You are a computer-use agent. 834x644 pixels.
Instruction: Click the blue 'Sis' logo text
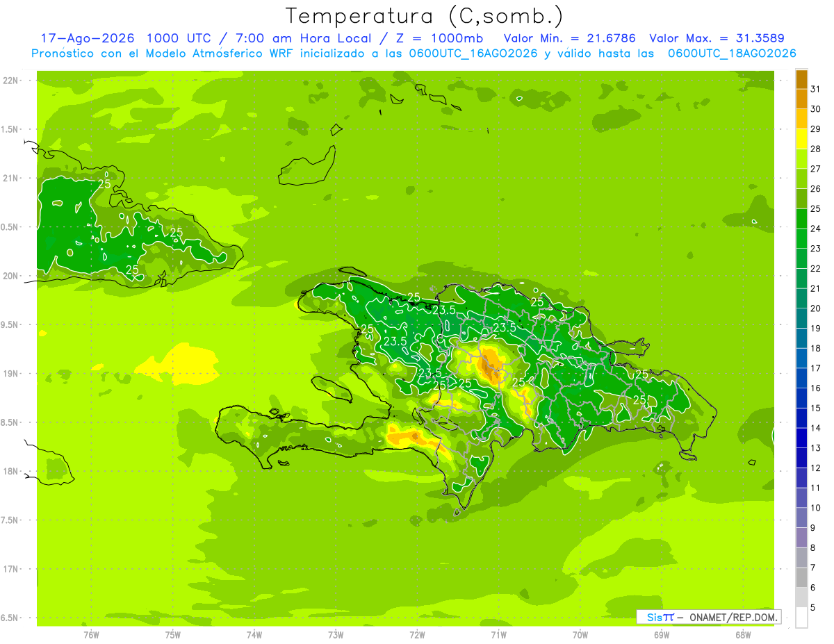655,617
